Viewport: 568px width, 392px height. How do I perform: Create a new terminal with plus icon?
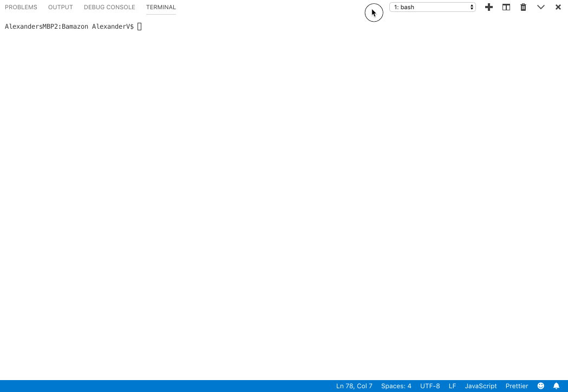pos(488,7)
